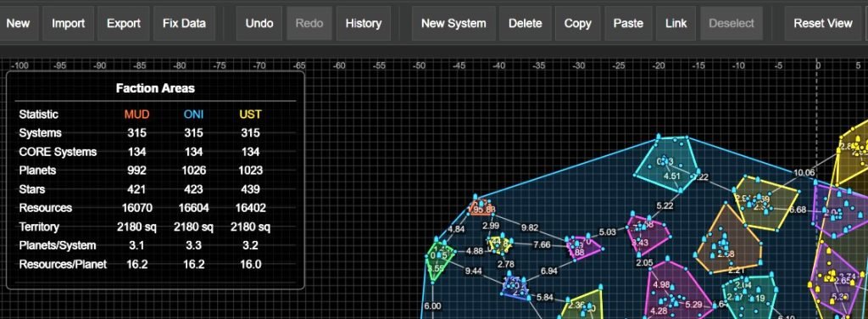Image resolution: width=868 pixels, height=319 pixels.
Task: Click link distance label 2.99
Action: point(491,226)
